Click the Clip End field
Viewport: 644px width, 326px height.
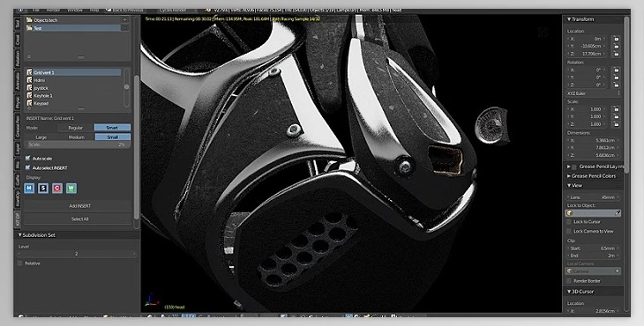pyautogui.click(x=594, y=256)
